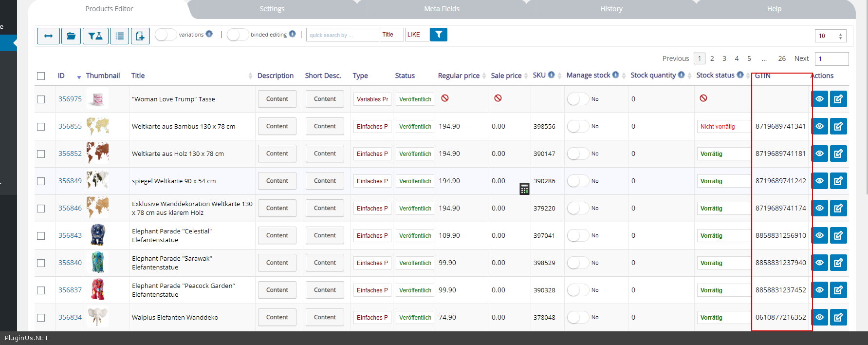
Task: Click edit icon for Woman Love Trump Tasse
Action: (838, 99)
